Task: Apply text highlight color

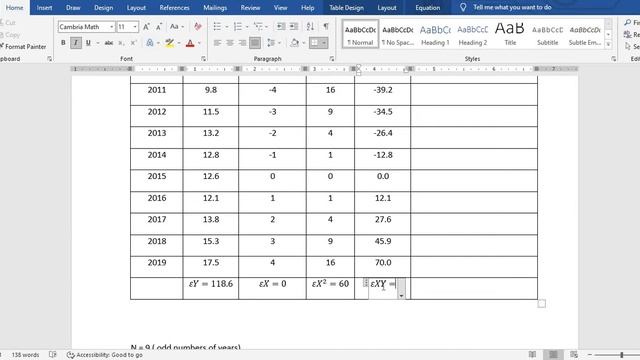Action: click(169, 43)
